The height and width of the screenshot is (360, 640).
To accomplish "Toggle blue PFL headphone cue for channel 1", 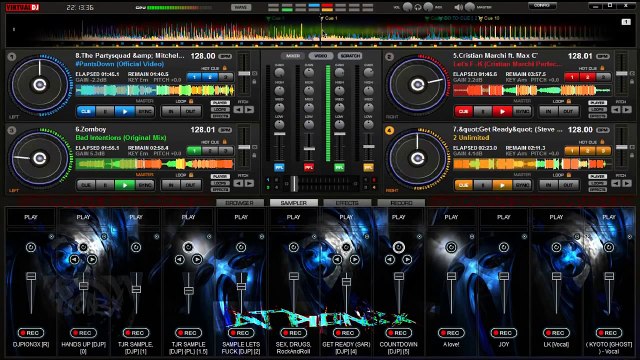I will tap(279, 167).
